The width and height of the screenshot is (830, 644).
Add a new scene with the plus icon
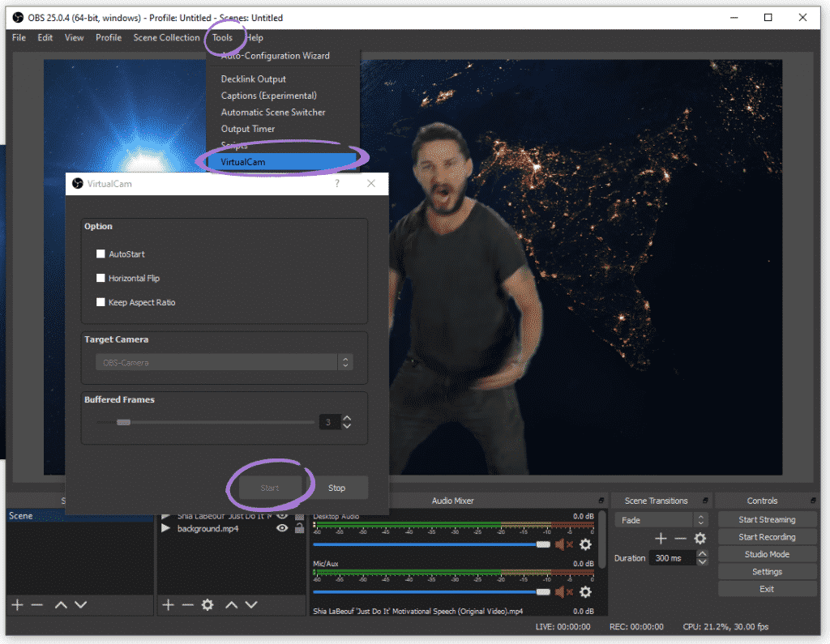coord(16,604)
